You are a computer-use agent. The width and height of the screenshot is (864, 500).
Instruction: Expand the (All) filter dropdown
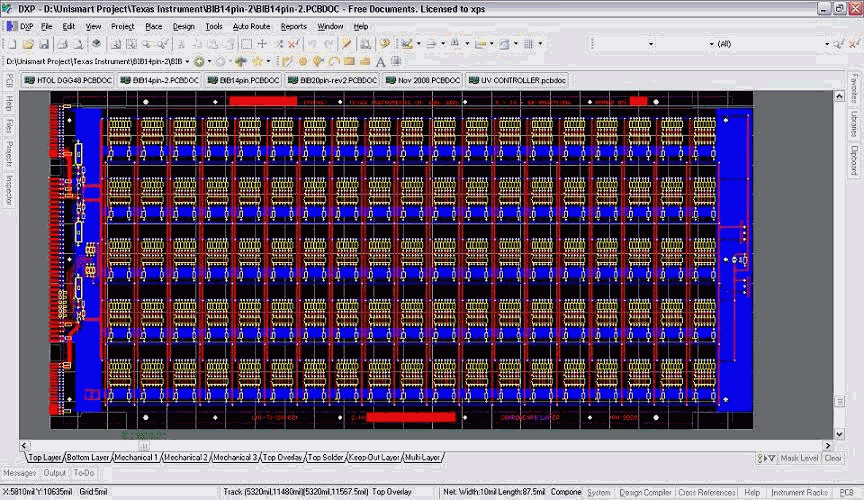coord(826,44)
